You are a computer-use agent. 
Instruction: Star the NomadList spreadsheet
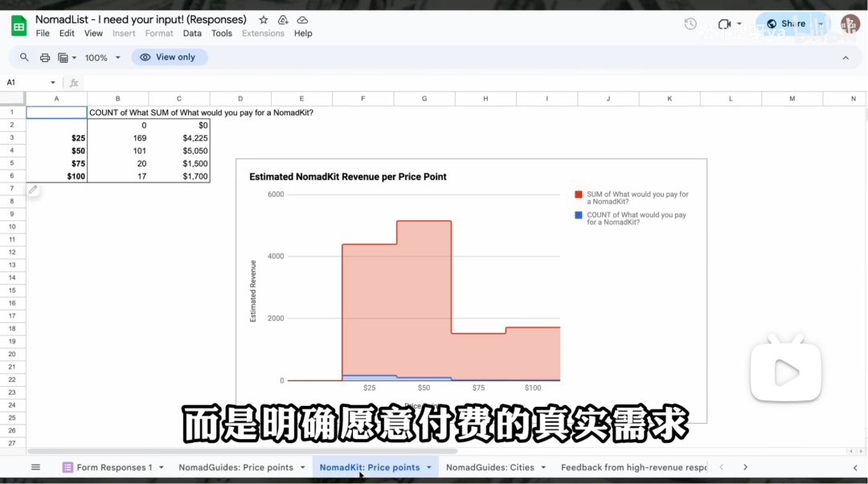pyautogui.click(x=264, y=20)
